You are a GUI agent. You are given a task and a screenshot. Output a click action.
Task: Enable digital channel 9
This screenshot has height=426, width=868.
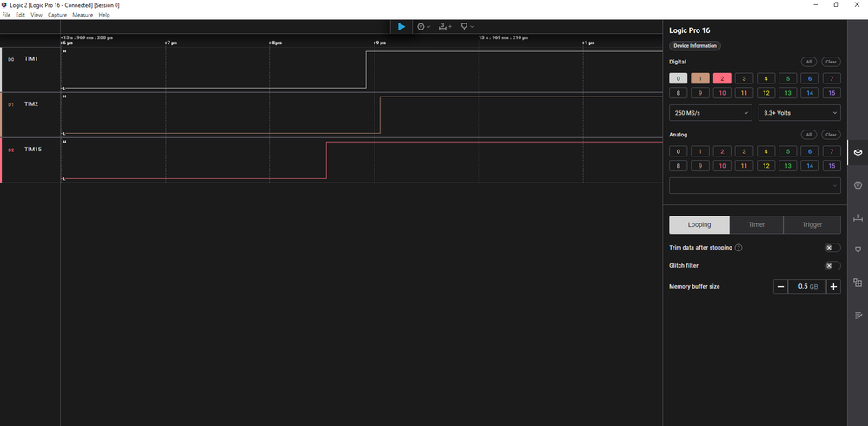pyautogui.click(x=700, y=93)
